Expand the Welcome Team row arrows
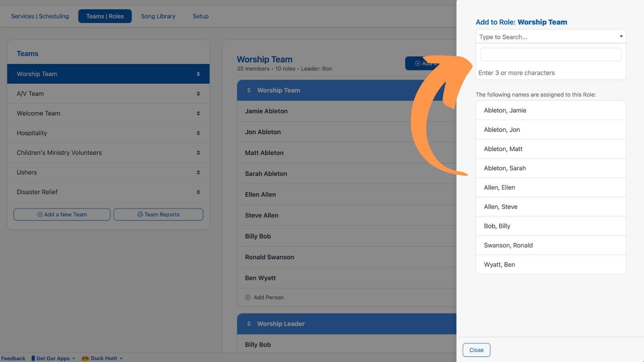 [198, 113]
